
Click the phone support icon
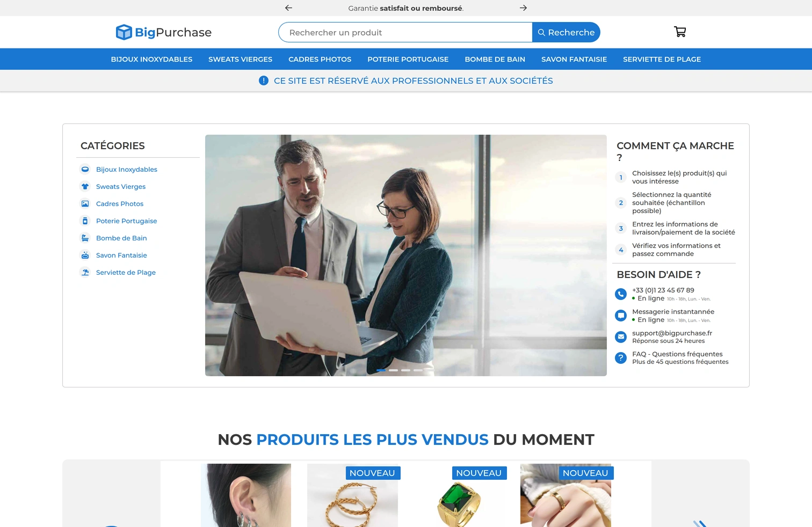[621, 294]
